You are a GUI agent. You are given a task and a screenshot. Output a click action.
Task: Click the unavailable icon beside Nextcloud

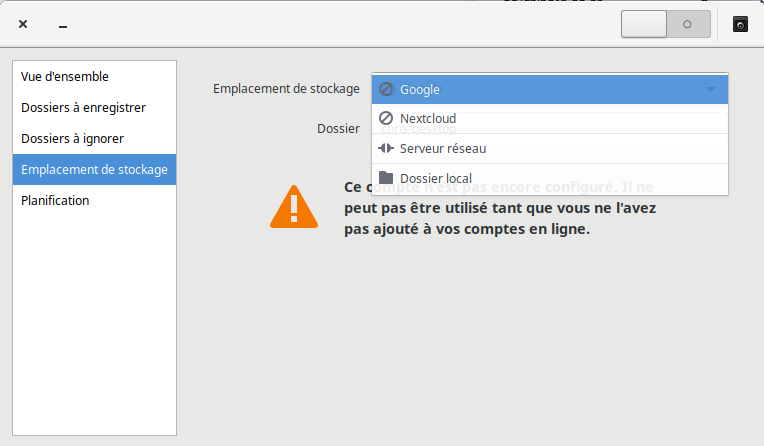[x=386, y=119]
